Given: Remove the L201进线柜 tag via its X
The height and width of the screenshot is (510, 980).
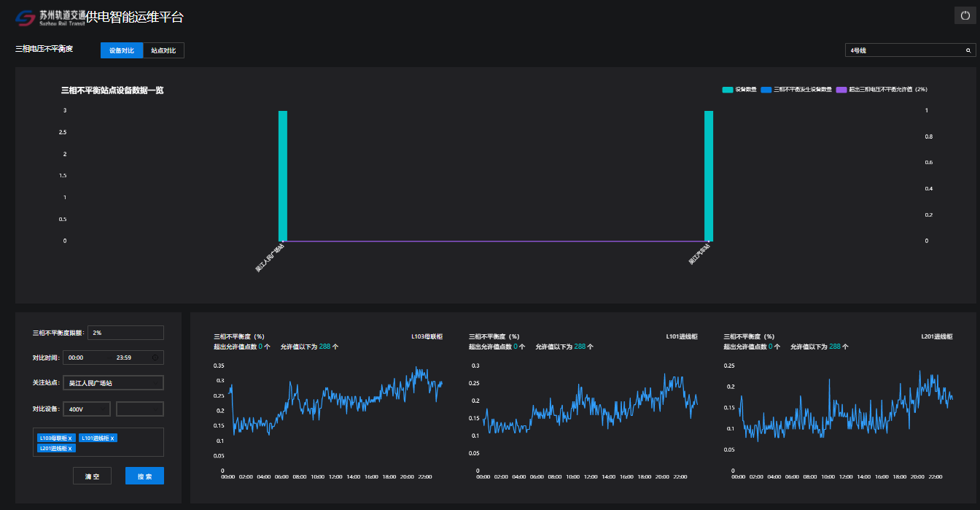Looking at the screenshot, I should point(71,448).
